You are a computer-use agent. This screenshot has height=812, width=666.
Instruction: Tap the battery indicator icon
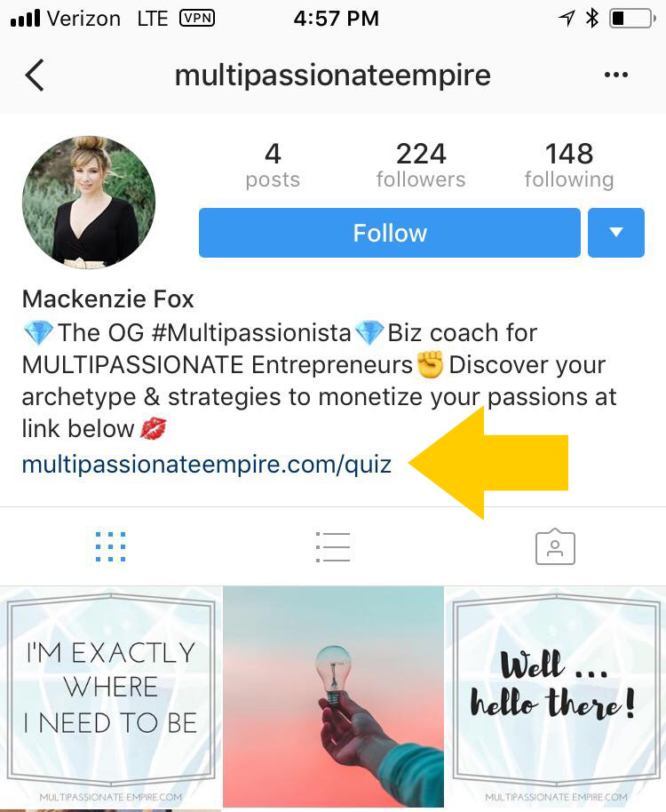click(632, 19)
